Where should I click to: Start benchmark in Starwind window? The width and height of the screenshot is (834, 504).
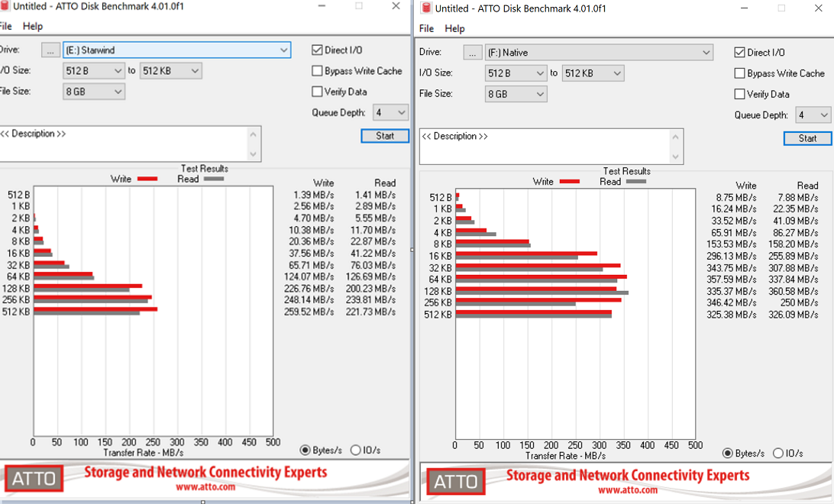click(x=385, y=136)
